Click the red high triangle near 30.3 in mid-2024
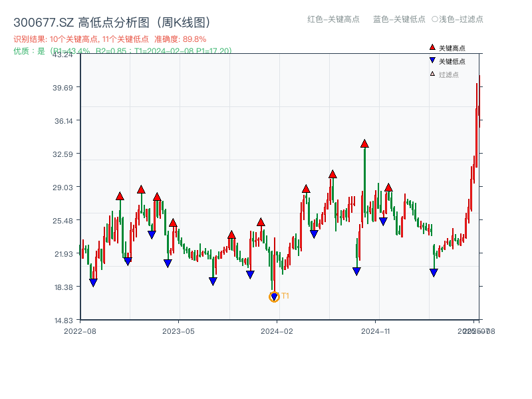532x399 pixels. pos(332,174)
